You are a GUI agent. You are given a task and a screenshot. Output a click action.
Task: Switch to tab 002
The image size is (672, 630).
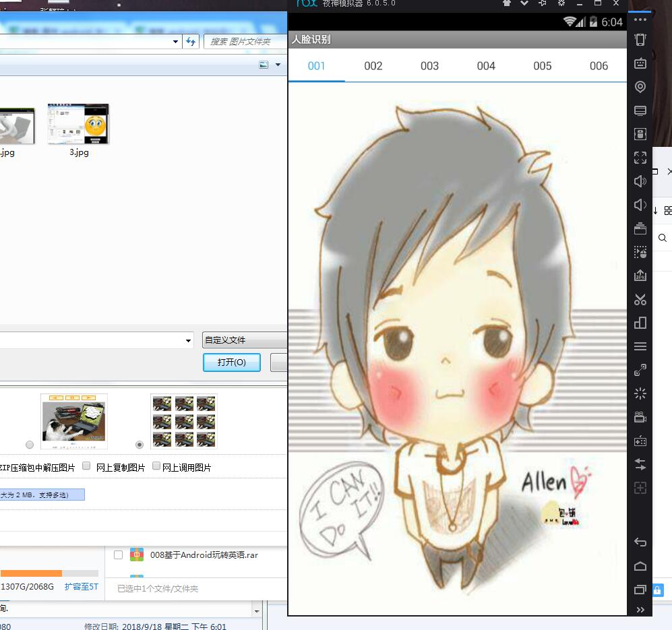[373, 66]
